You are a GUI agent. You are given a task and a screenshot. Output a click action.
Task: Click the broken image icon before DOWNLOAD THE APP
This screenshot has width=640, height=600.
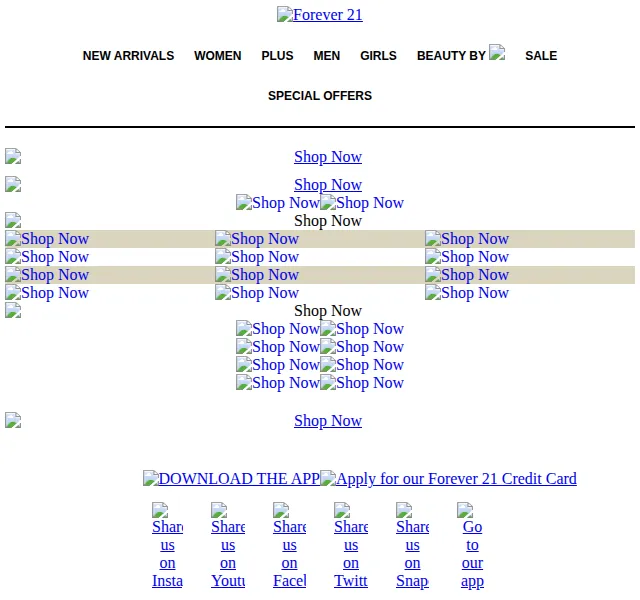(x=151, y=478)
